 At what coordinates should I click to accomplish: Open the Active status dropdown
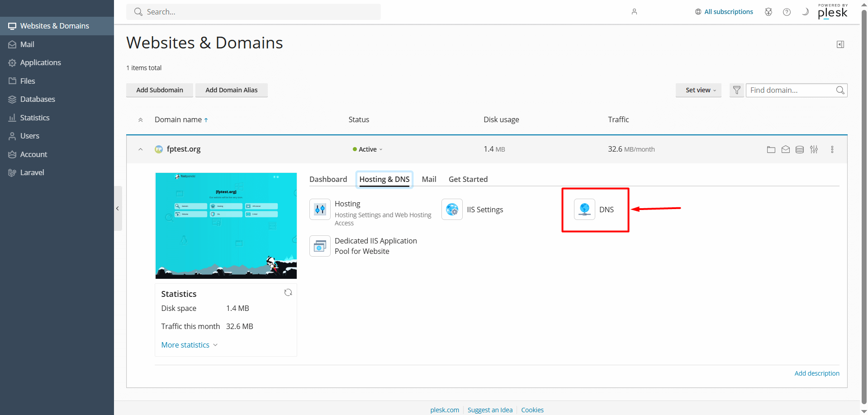click(367, 149)
